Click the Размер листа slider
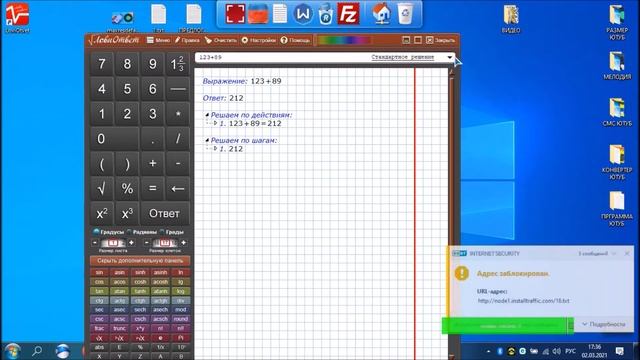The width and height of the screenshot is (640, 360). [113, 243]
